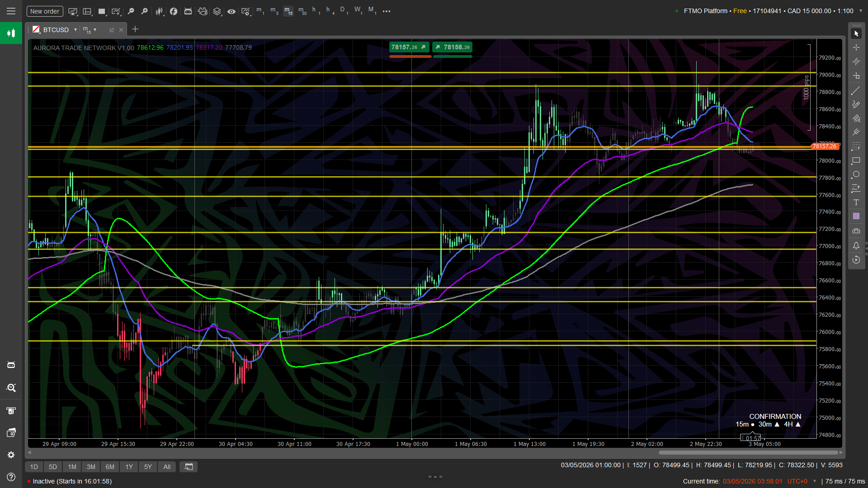Take a chart screenshot with camera icon
The width and height of the screenshot is (868, 488).
click(856, 231)
